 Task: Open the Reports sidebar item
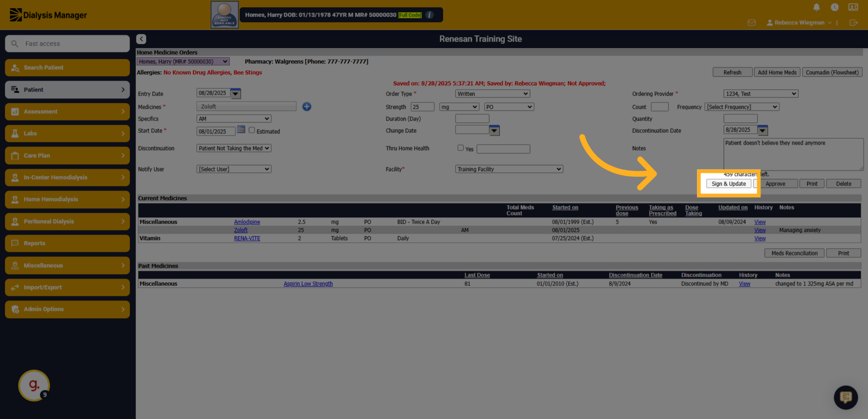(x=67, y=243)
